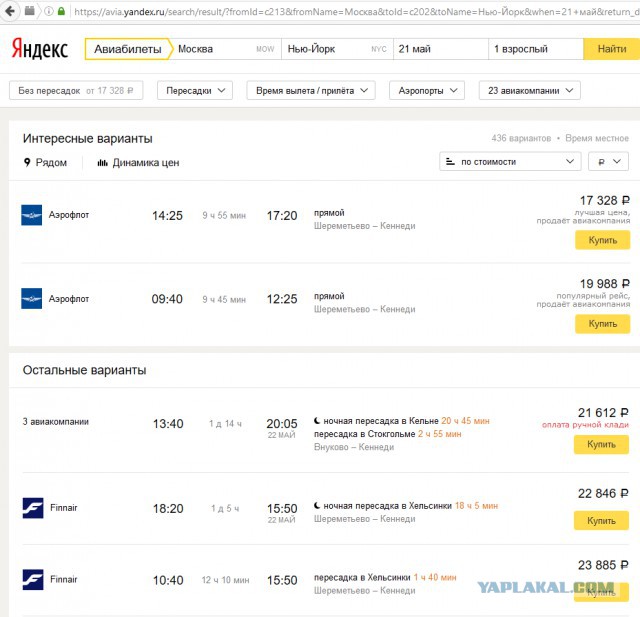640x617 pixels.
Task: Click the Aeroflot logo on 09:40 flight
Action: click(x=31, y=298)
